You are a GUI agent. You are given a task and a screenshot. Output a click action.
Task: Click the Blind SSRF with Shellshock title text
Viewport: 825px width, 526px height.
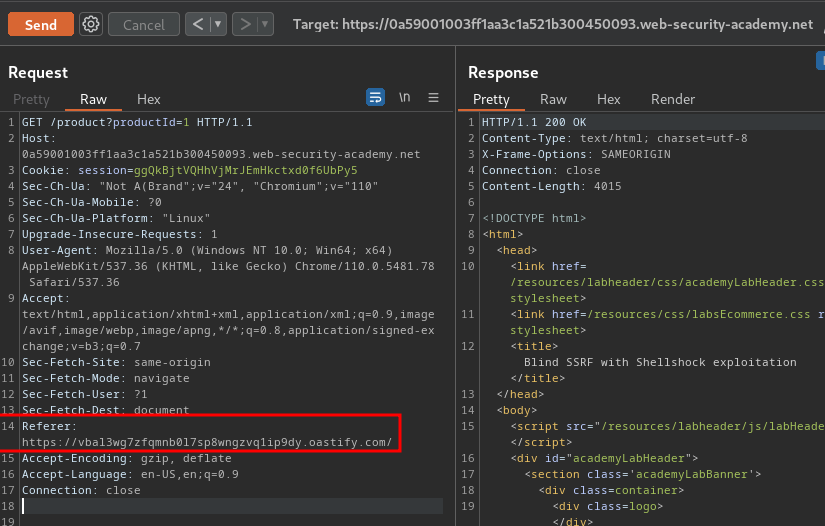pos(660,362)
